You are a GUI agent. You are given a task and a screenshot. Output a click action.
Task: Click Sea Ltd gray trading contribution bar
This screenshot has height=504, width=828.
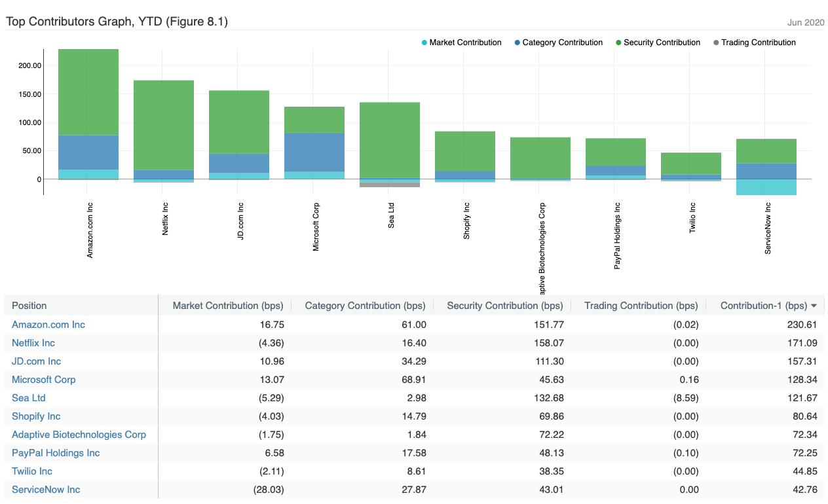(x=390, y=185)
